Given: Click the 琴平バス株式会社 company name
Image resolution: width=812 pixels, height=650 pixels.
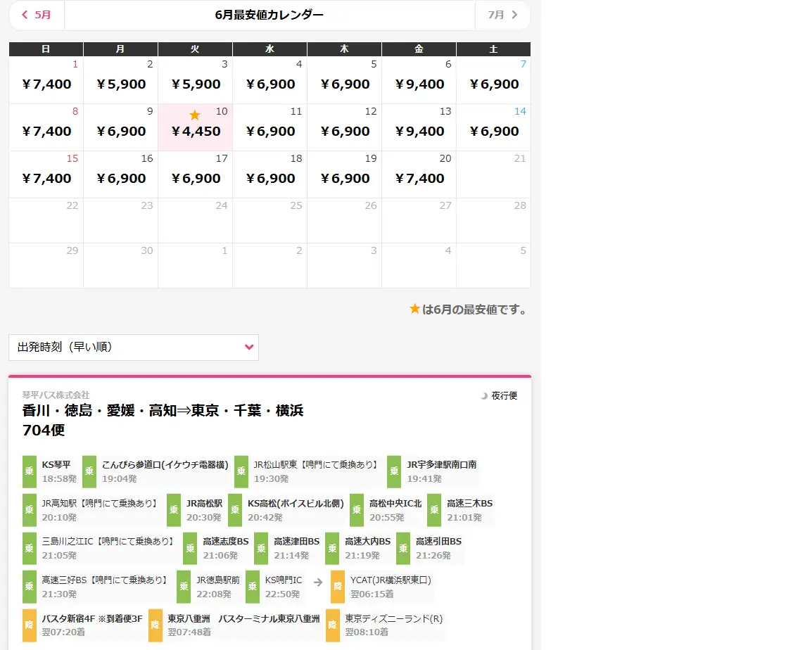Looking at the screenshot, I should 56,395.
